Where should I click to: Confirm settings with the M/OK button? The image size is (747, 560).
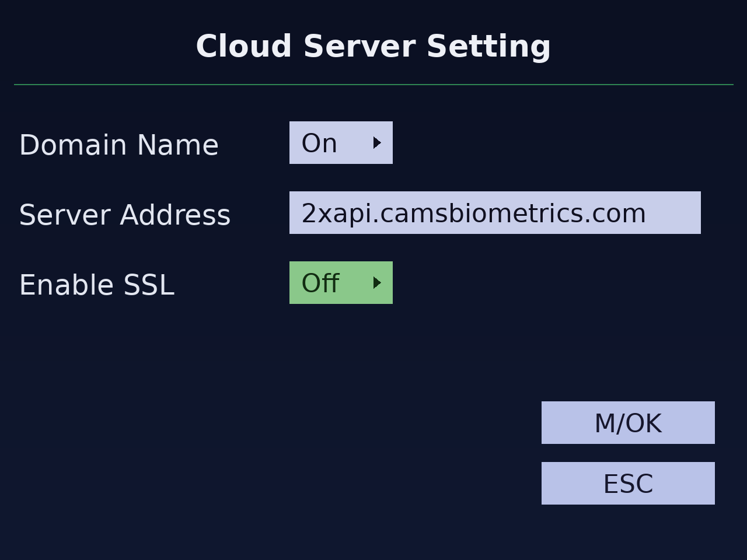(x=628, y=423)
